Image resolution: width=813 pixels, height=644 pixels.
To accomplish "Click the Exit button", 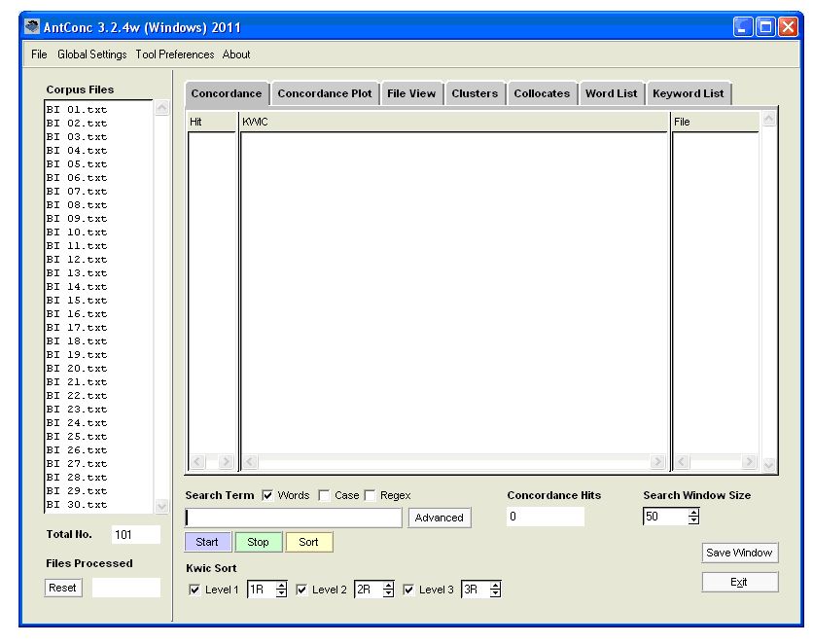I will 739,583.
